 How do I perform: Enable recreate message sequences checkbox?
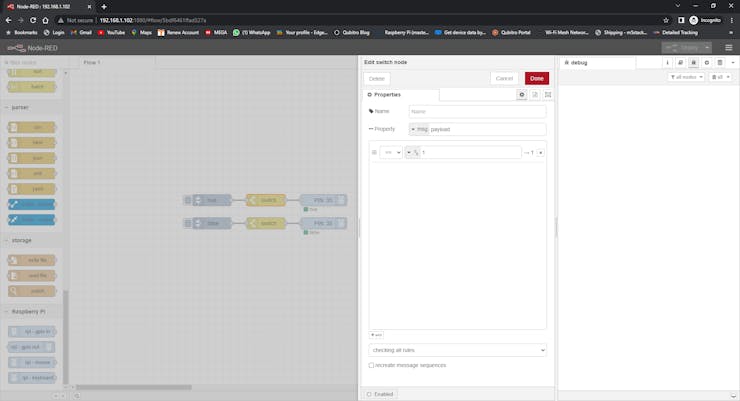click(x=372, y=365)
